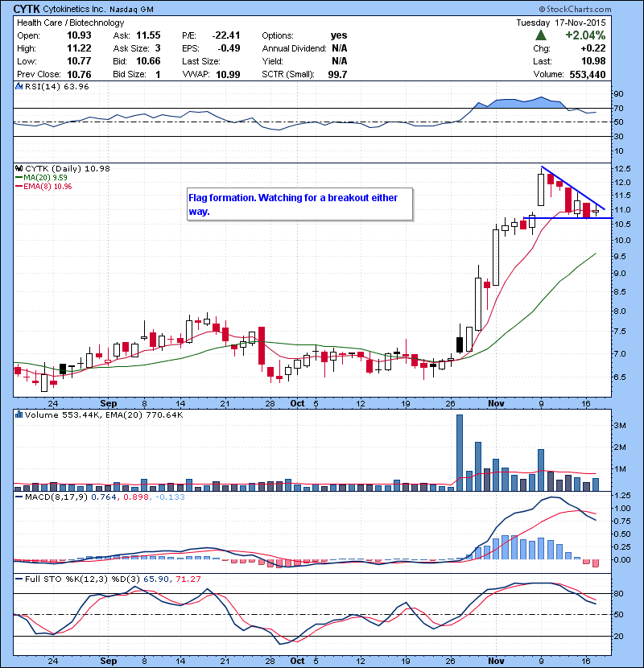Click the Options value yes
Viewport: 644px width, 668px height.
click(x=339, y=35)
